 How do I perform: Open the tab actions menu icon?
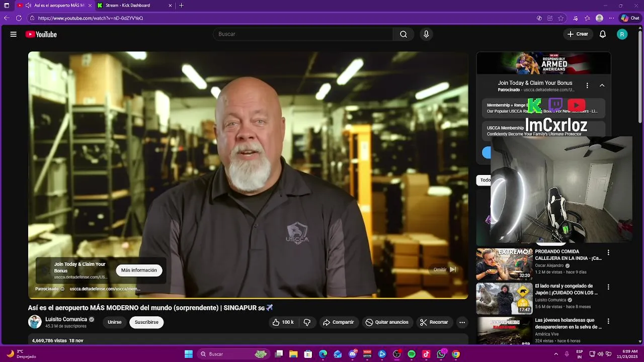coord(7,6)
